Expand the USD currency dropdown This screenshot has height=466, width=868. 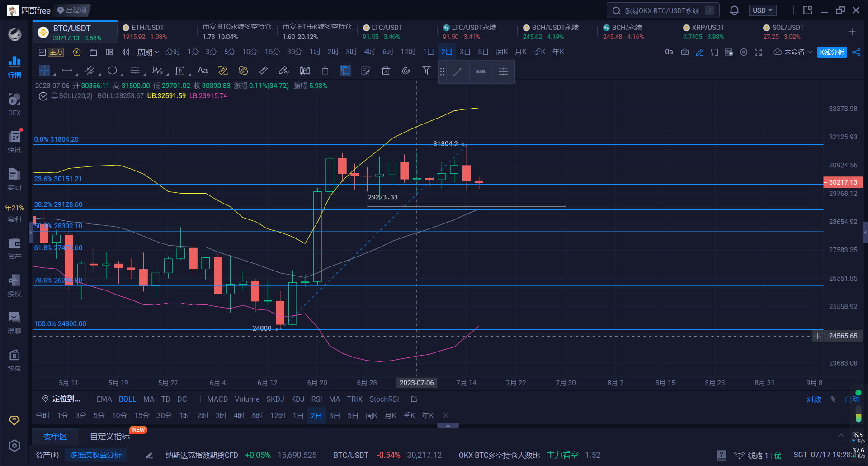762,10
